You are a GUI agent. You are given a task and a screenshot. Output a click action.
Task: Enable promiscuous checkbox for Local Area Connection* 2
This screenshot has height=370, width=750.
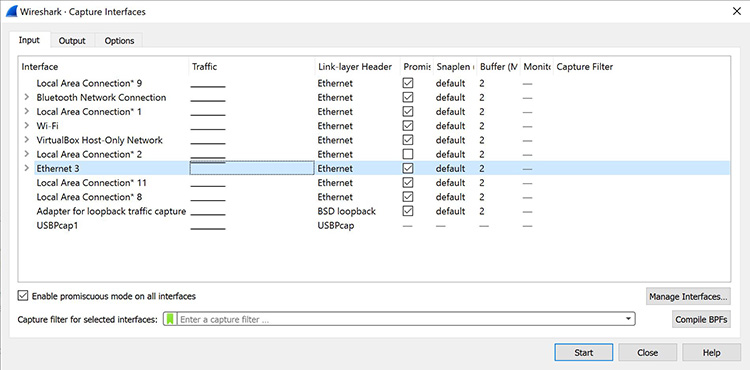(408, 154)
